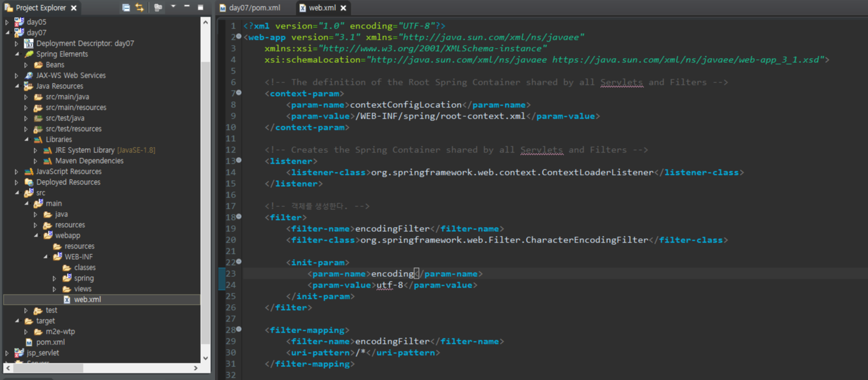
Task: Collapse the Spring Elements node
Action: [17, 54]
